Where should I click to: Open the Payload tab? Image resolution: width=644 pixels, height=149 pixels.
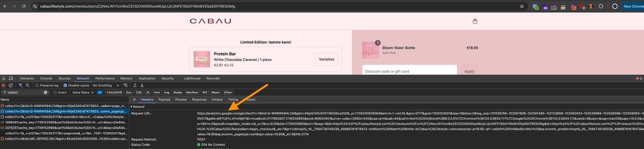[164, 99]
